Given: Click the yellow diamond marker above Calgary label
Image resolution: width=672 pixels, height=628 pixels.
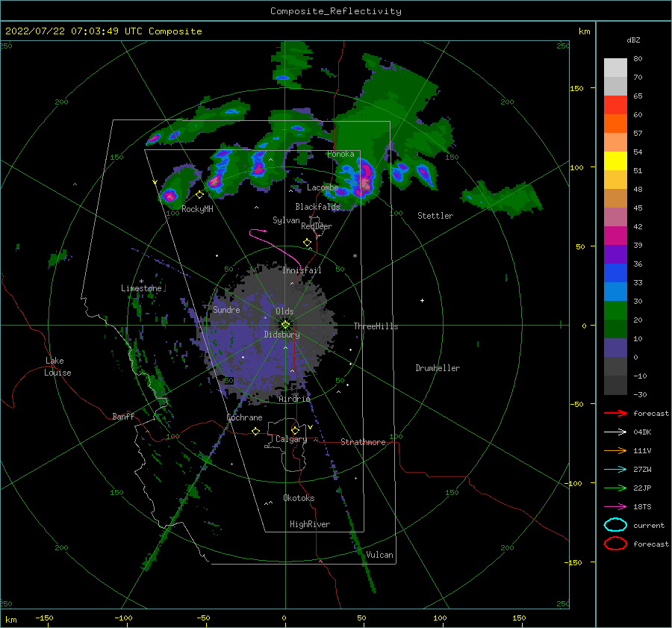Looking at the screenshot, I should (x=295, y=430).
